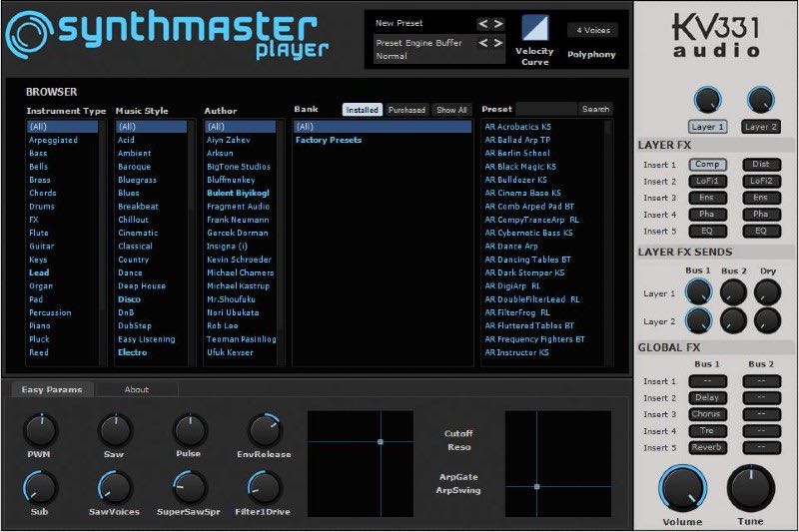
Task: Go to next preset with right arrow
Action: click(497, 23)
